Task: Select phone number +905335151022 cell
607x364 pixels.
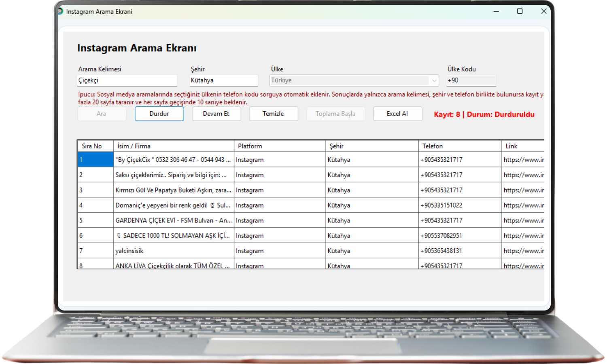Action: [x=441, y=205]
